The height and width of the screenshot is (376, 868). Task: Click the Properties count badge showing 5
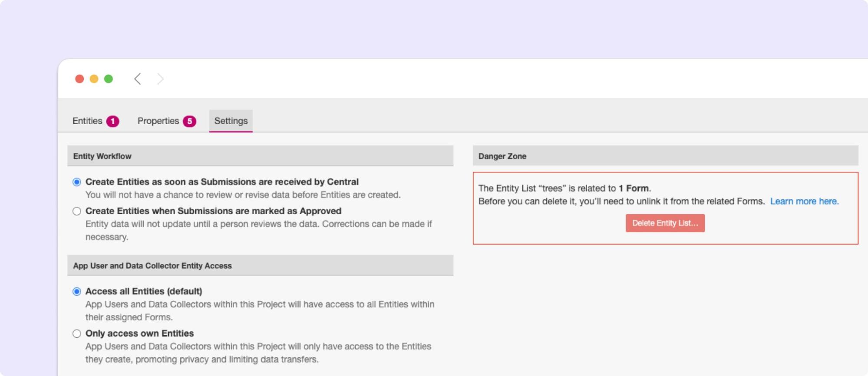click(x=189, y=122)
